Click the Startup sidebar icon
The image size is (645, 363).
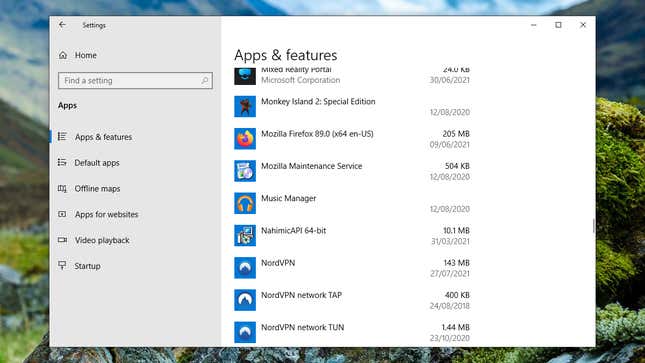tap(62, 265)
